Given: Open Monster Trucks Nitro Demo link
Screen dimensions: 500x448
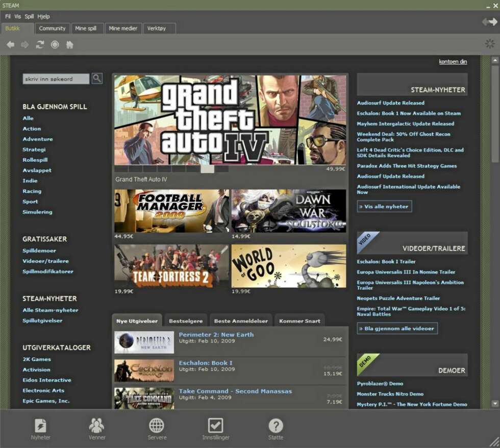Looking at the screenshot, I should (390, 394).
